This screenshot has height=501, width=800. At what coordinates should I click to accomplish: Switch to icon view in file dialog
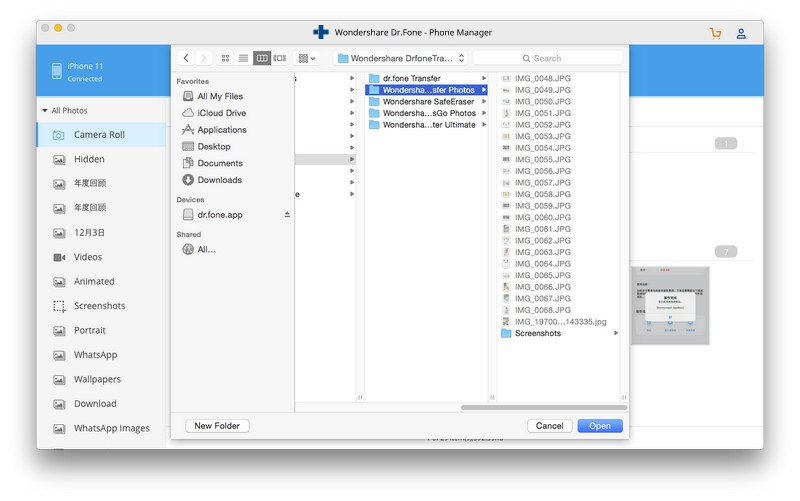[x=225, y=58]
